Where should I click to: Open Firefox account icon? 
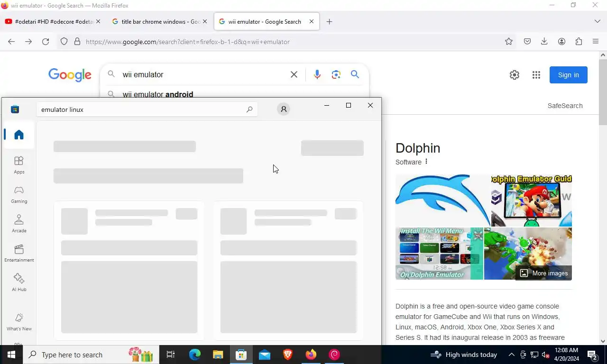tap(561, 42)
